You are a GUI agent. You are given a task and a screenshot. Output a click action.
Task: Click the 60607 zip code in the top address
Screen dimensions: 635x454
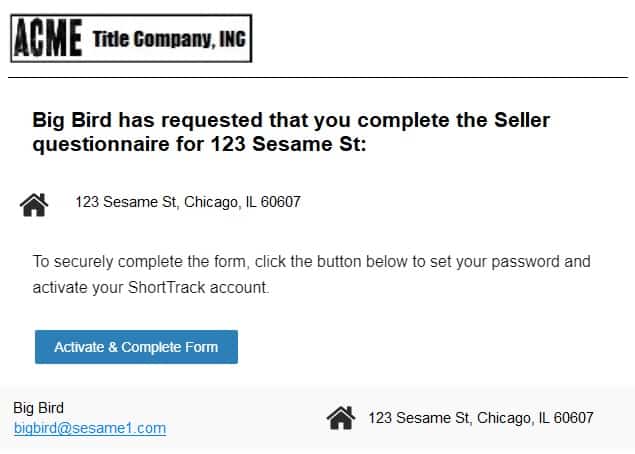(280, 202)
